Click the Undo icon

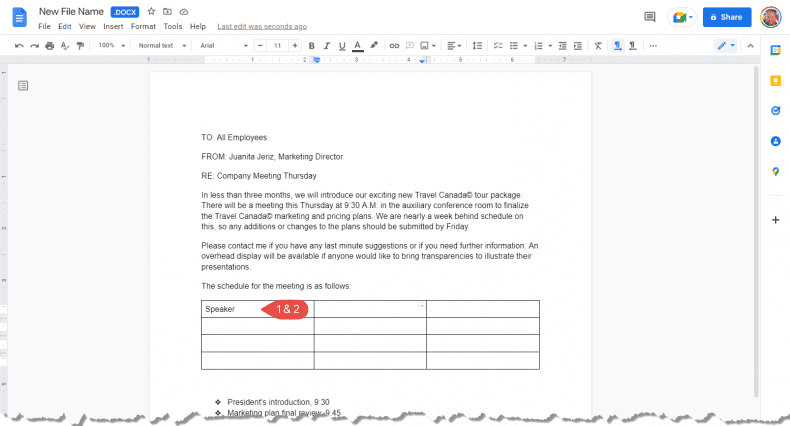19,45
